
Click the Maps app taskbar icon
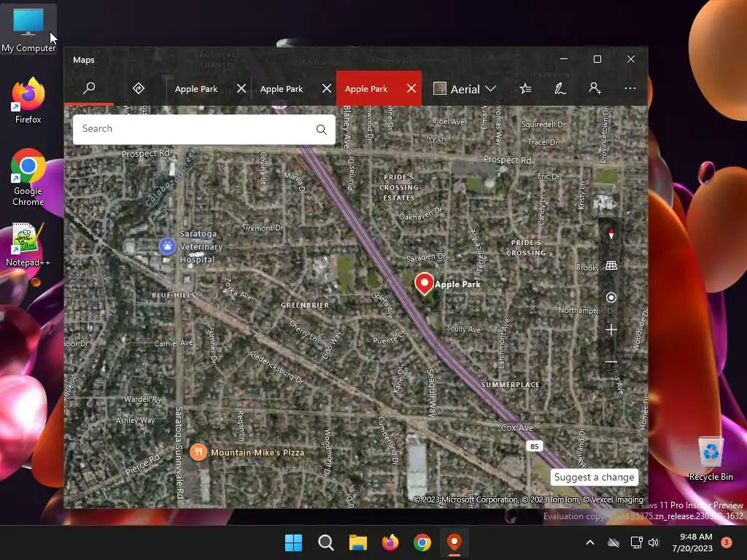[x=454, y=542]
